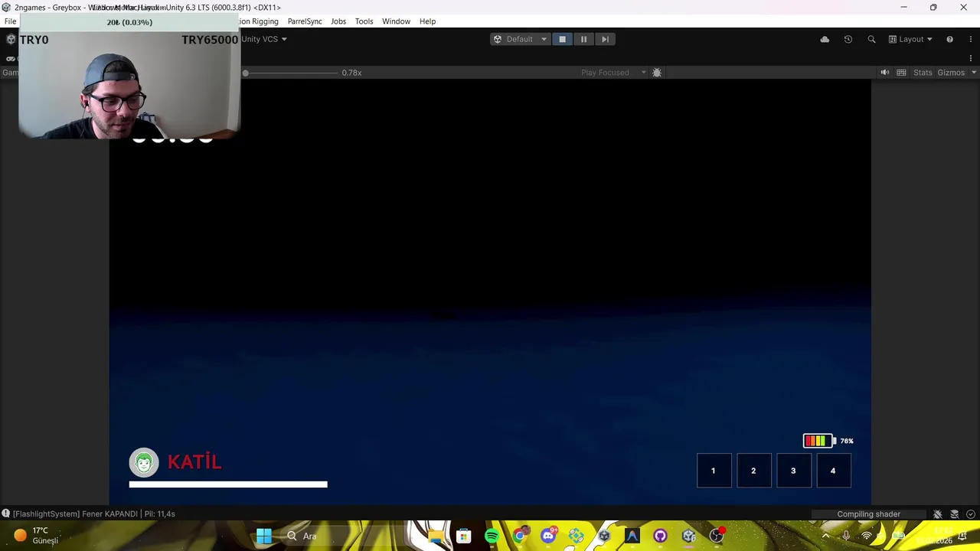Select inventory slot 2
Viewport: 980px width, 551px height.
click(753, 471)
